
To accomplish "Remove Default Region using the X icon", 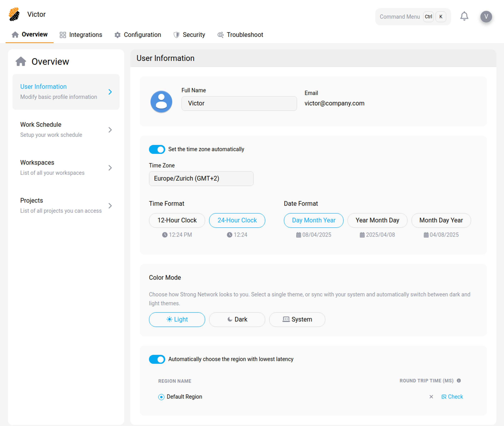I will pos(431,397).
